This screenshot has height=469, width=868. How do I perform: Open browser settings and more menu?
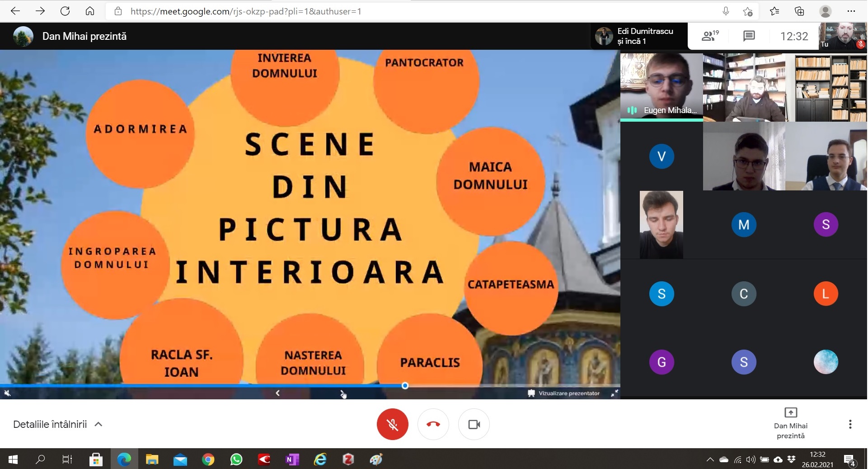[851, 11]
